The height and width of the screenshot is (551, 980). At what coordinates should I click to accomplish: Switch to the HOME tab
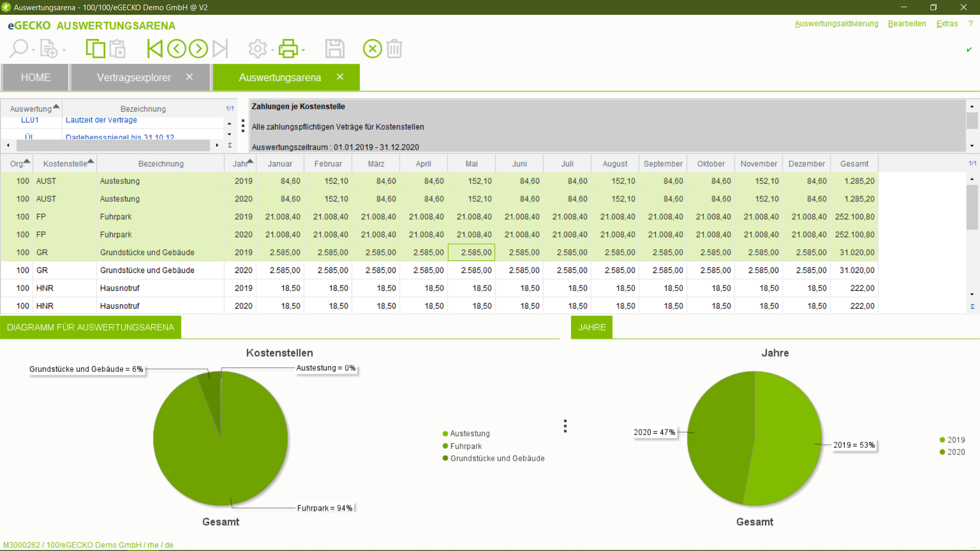tap(35, 78)
